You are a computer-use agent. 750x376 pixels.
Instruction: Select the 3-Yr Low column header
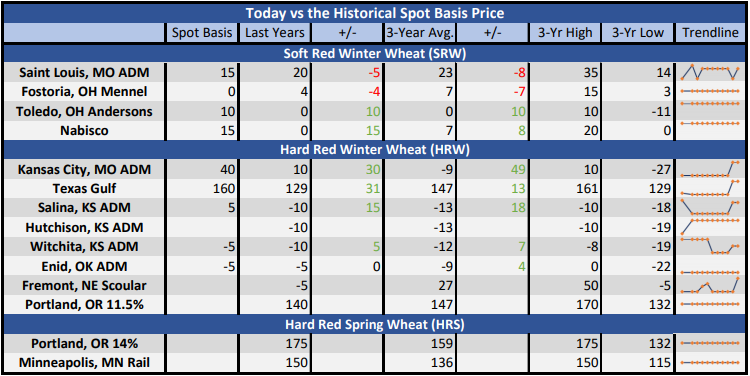(638, 33)
